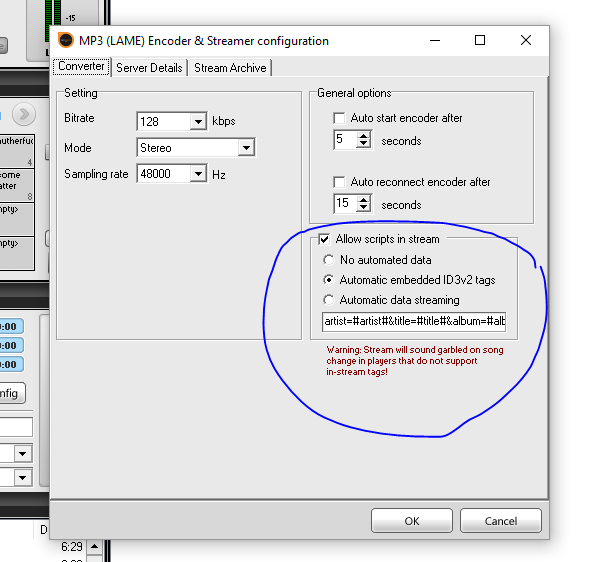Click the Sampling rate 48000 field

pos(164,174)
